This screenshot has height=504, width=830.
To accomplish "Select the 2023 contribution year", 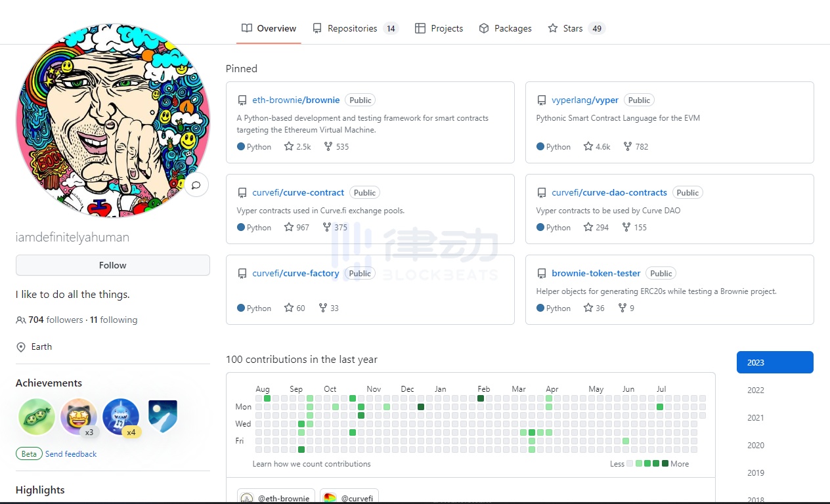I will pos(775,362).
